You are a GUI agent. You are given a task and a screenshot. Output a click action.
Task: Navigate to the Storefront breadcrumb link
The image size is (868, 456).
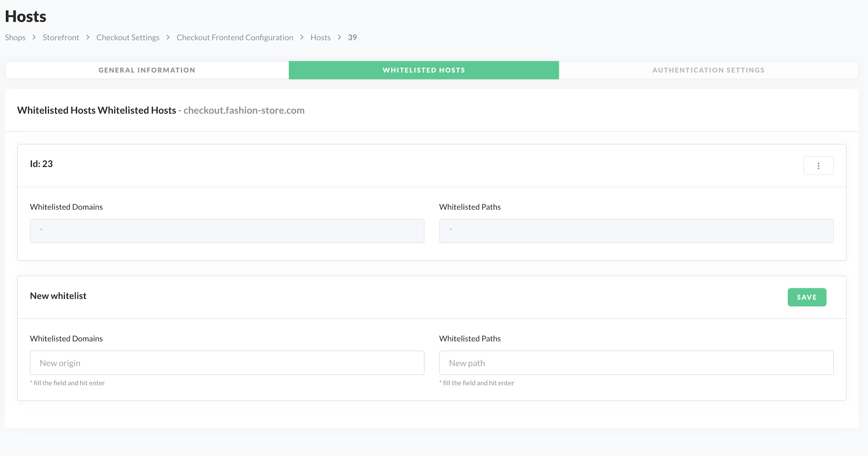[x=61, y=37]
